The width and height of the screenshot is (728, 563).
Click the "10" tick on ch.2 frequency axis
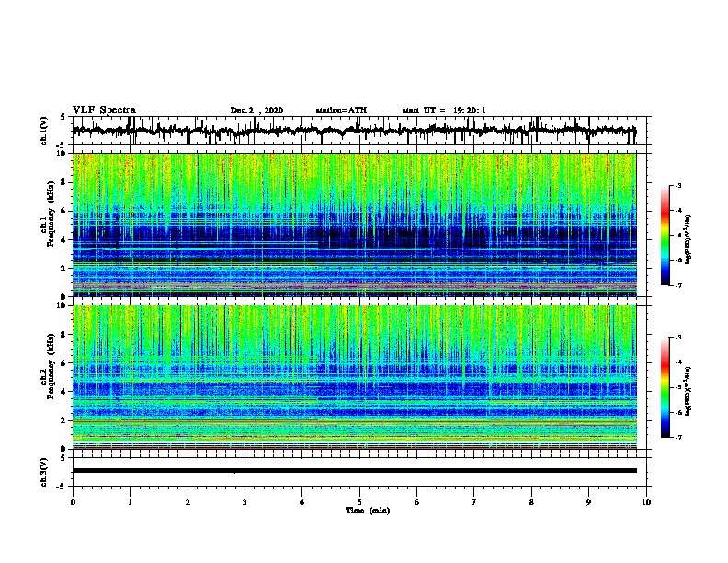coord(63,305)
